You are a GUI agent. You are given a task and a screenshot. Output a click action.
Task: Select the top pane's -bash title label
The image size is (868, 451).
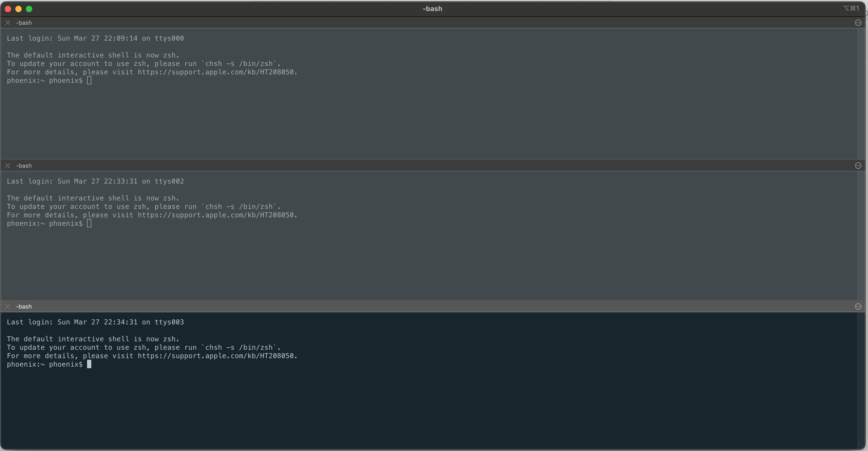23,23
